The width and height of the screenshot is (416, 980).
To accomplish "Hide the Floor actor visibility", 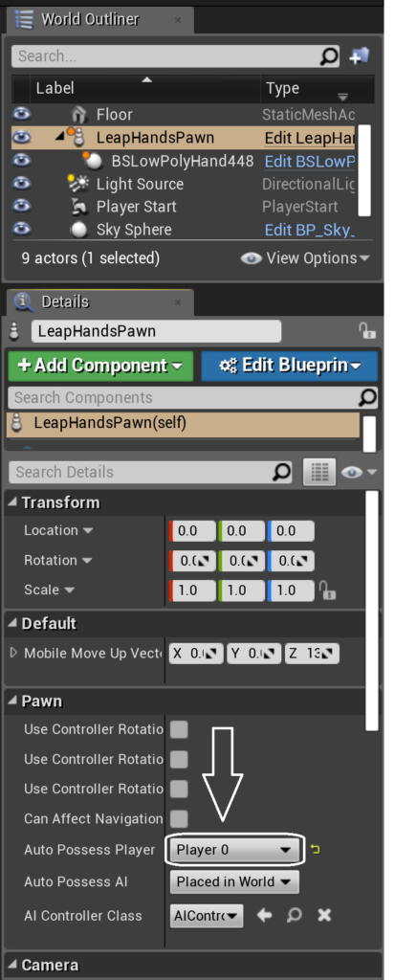I will click(22, 114).
